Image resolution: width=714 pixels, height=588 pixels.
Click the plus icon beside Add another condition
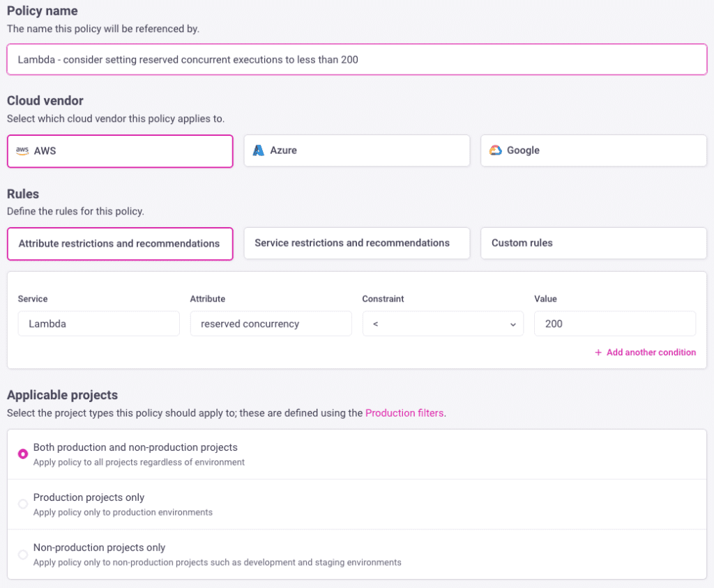[x=598, y=353]
